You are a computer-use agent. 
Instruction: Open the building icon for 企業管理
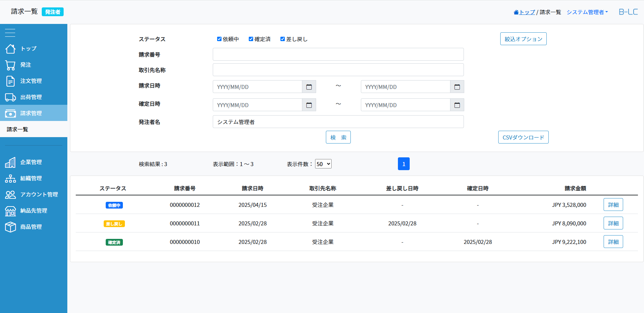(x=10, y=162)
